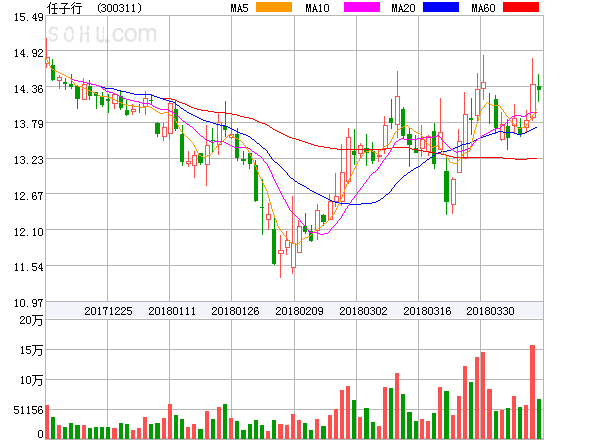Click the 20万 volume axis label
Screen dimensions: 600x440
click(x=31, y=320)
